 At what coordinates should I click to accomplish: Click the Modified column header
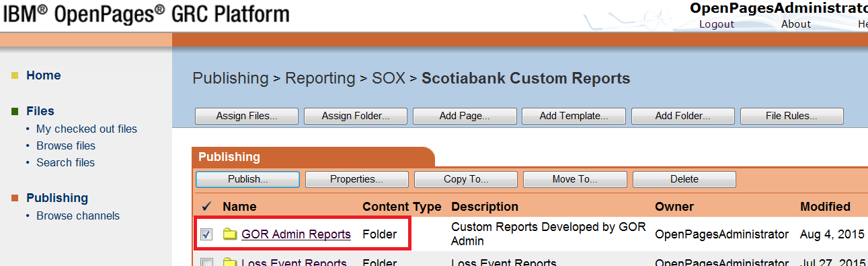coord(825,207)
